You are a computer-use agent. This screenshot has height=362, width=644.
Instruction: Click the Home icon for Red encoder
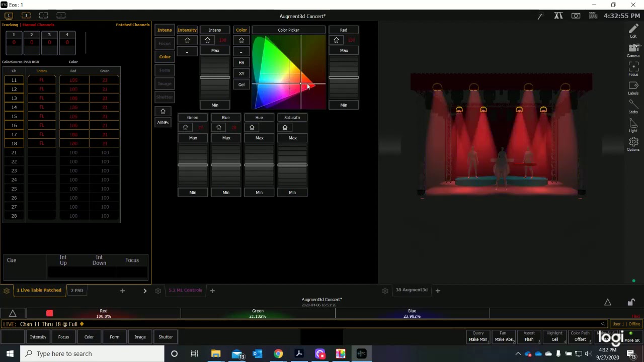point(336,40)
